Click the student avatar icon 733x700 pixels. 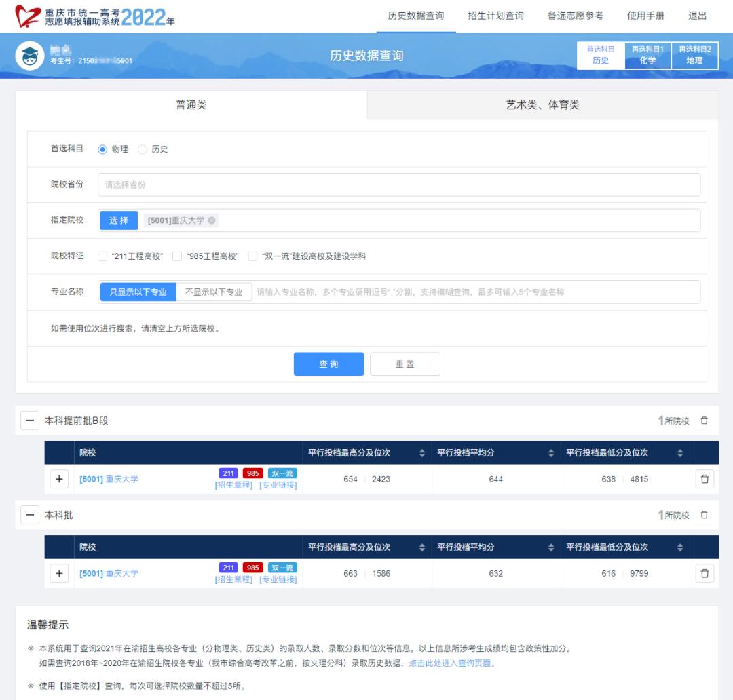point(30,56)
